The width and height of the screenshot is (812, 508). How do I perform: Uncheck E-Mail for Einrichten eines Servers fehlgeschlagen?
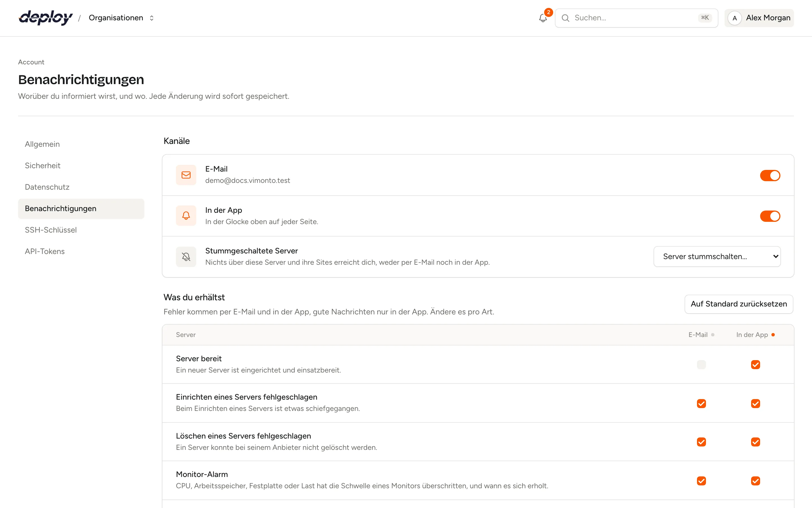[x=701, y=404]
